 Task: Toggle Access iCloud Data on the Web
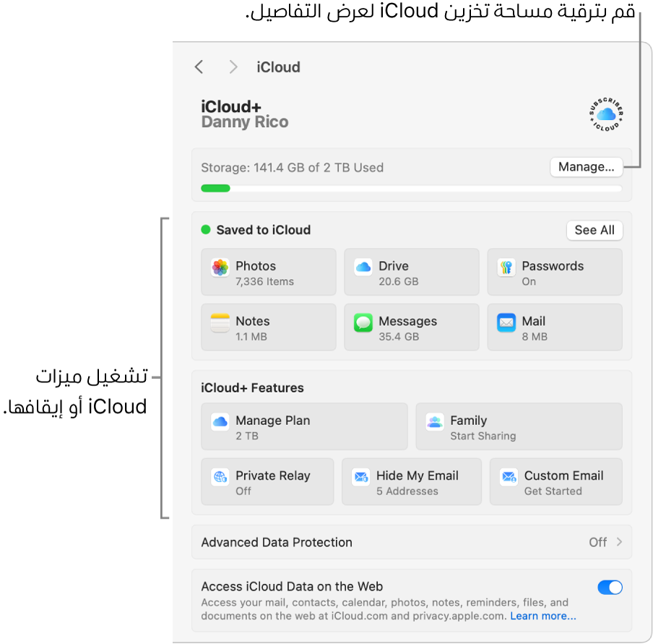point(610,588)
